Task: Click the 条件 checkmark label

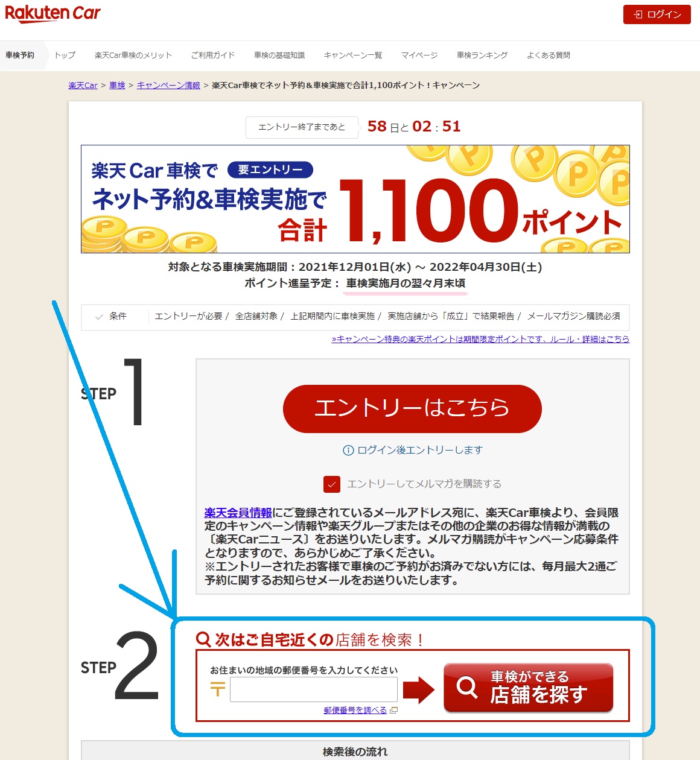Action: (x=112, y=317)
